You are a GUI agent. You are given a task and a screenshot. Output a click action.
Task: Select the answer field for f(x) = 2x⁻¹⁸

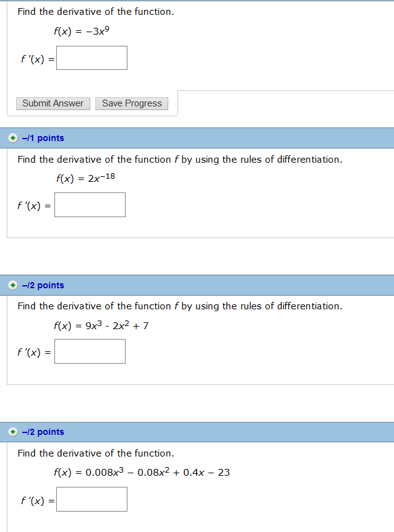click(x=90, y=205)
